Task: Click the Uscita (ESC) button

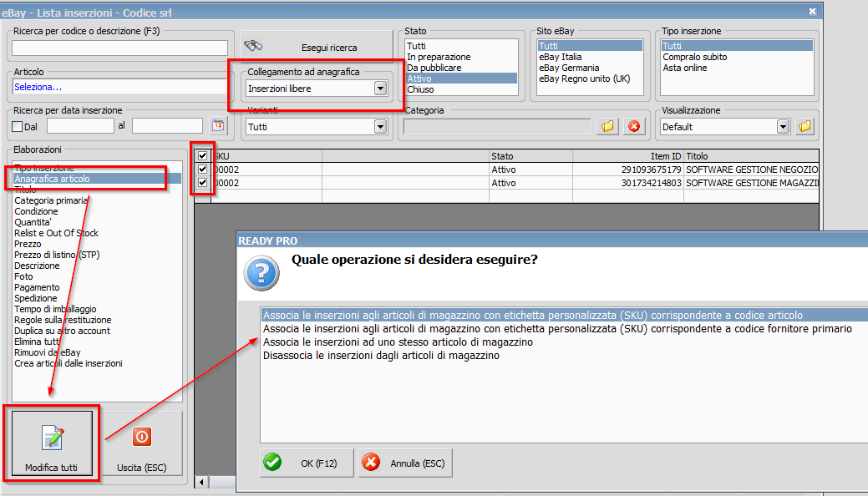Action: (x=142, y=443)
